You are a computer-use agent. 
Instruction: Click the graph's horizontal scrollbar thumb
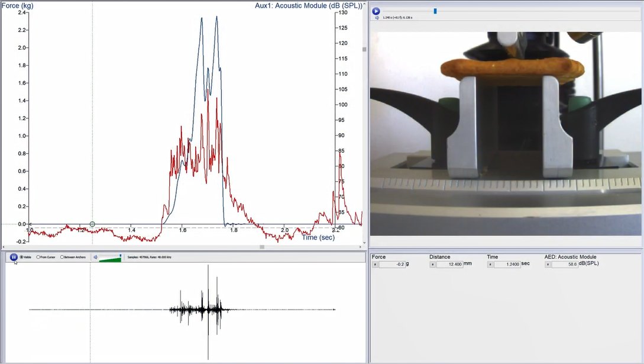(262, 247)
